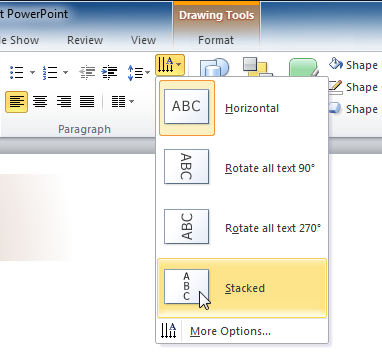
Task: Open the Line Spacing dropdown
Action: point(138,73)
